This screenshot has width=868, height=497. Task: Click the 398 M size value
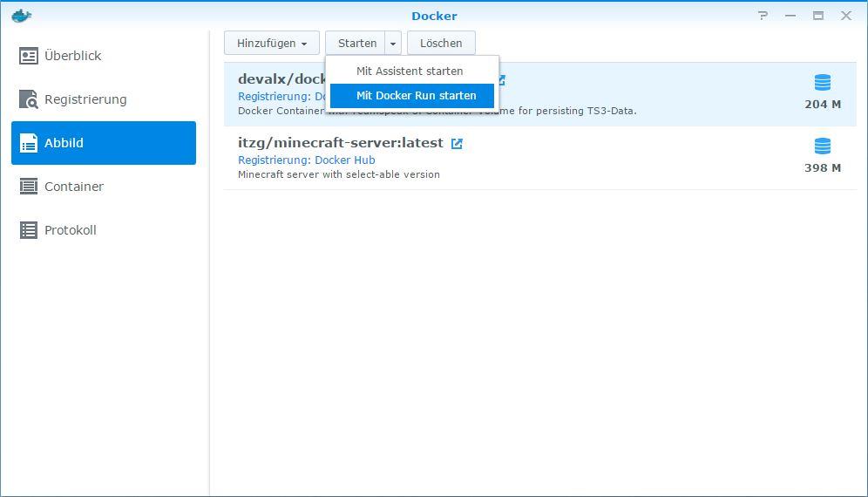(x=823, y=168)
